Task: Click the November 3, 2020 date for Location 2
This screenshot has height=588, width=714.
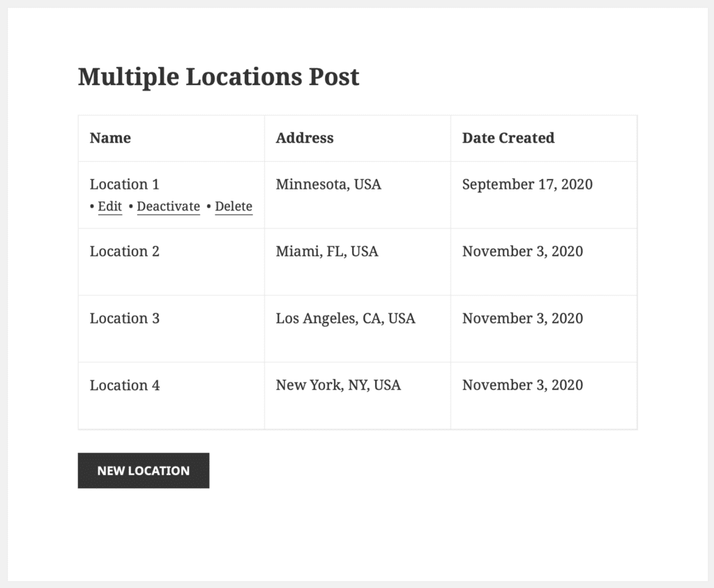Action: click(522, 251)
